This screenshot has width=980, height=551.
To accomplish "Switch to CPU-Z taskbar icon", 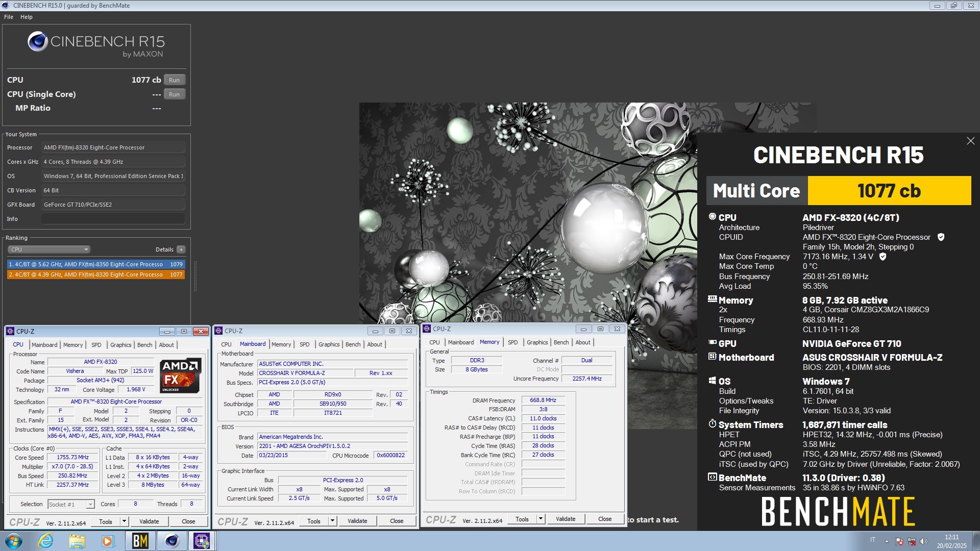I will 202,541.
